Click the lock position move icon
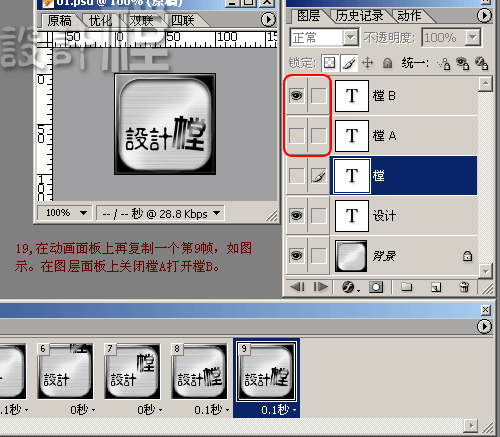 click(367, 63)
